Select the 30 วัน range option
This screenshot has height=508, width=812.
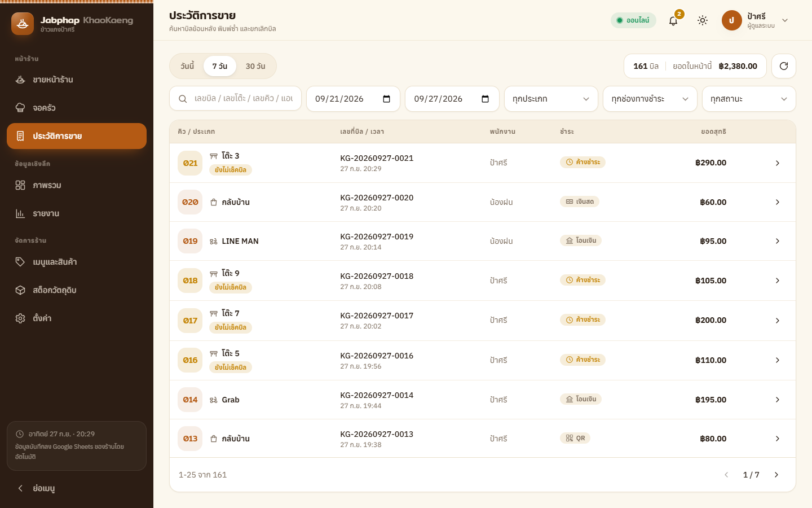255,66
